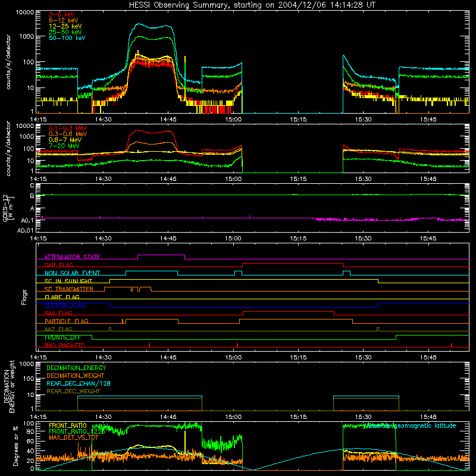
Task: Click the DECIMATION_ENERGY legend label
Action: point(76,368)
